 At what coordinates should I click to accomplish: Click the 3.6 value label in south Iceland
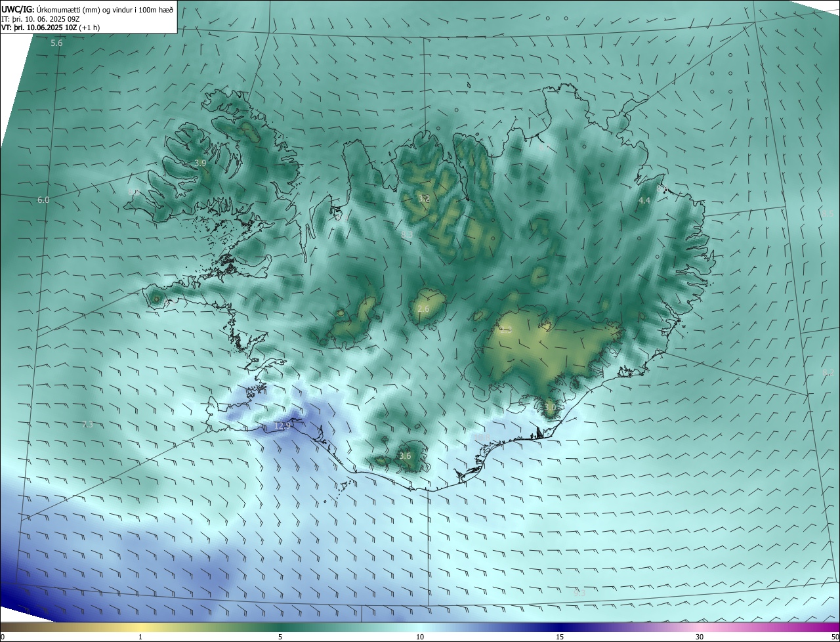click(405, 456)
